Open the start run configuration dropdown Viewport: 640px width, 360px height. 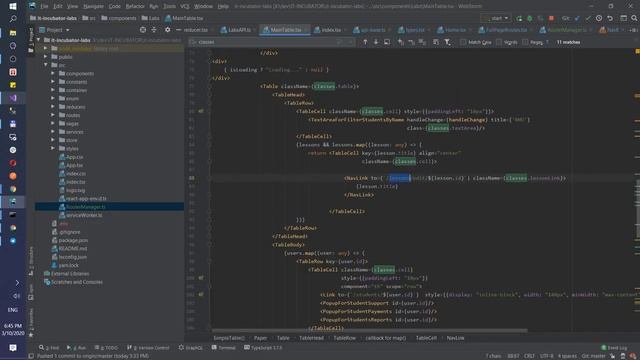[x=496, y=18]
